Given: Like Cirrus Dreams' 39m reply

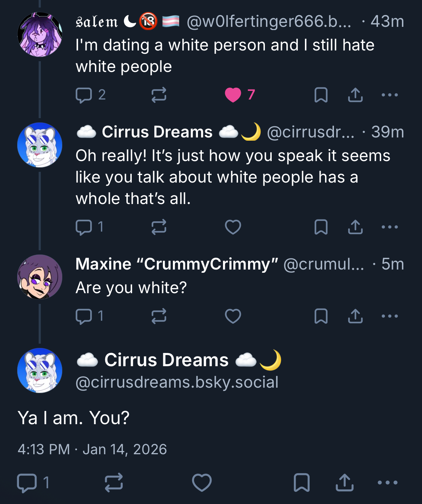Looking at the screenshot, I should point(233,227).
